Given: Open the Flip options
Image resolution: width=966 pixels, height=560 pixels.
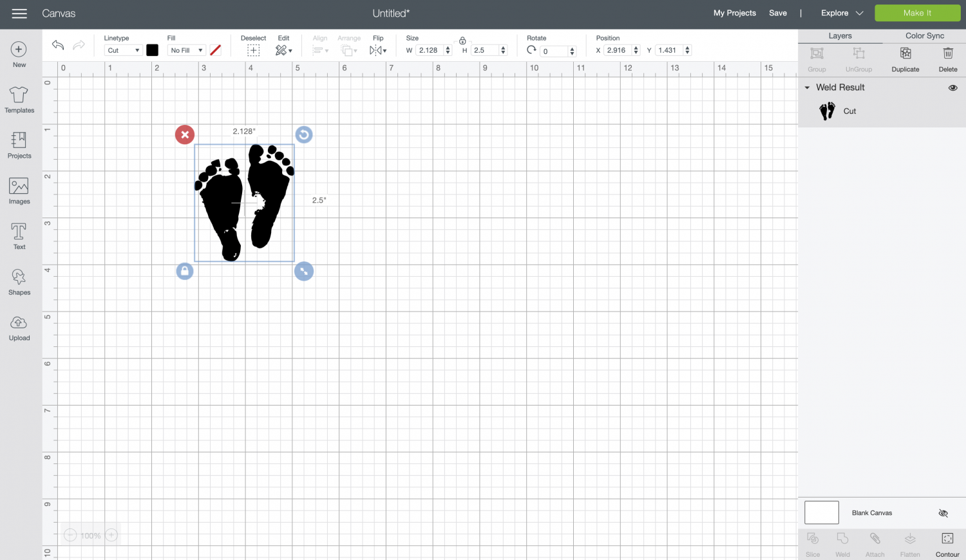Looking at the screenshot, I should click(378, 50).
